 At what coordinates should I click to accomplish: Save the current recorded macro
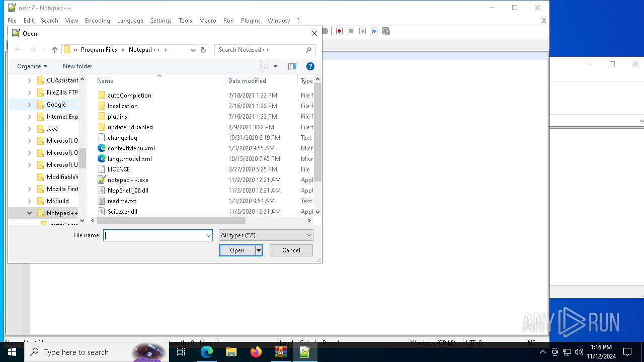tap(386, 31)
